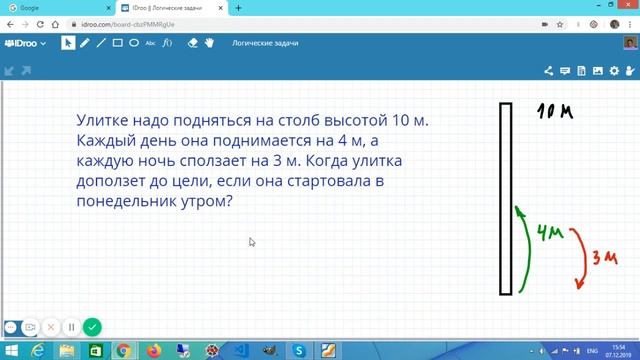This screenshot has width=640, height=360.
Task: Select the rectangle shape tool
Action: coord(118,43)
